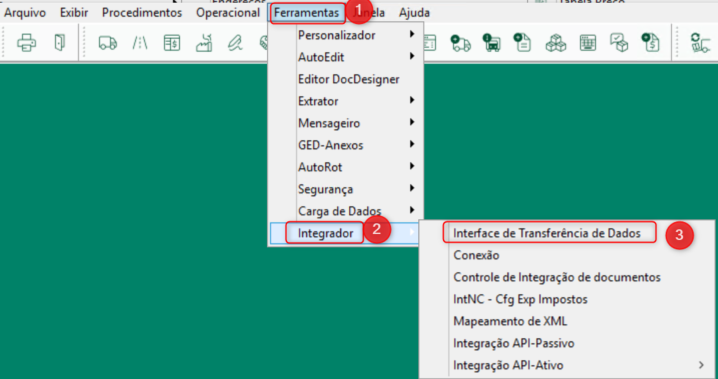Click the dollar document with plus icon
Viewport: 718px width, 379px height.
coord(650,43)
